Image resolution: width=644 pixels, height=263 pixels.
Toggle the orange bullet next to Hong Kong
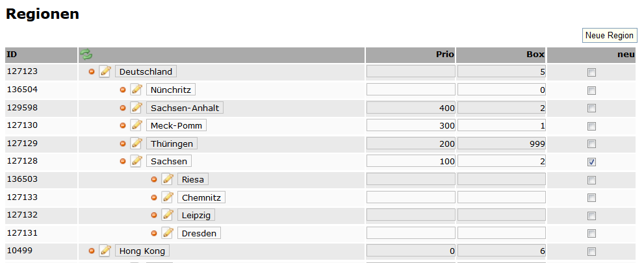coord(92,251)
